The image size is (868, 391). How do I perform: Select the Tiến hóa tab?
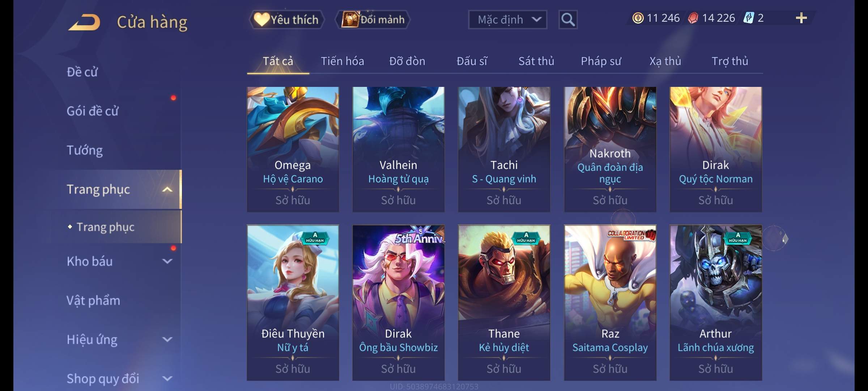tap(342, 61)
